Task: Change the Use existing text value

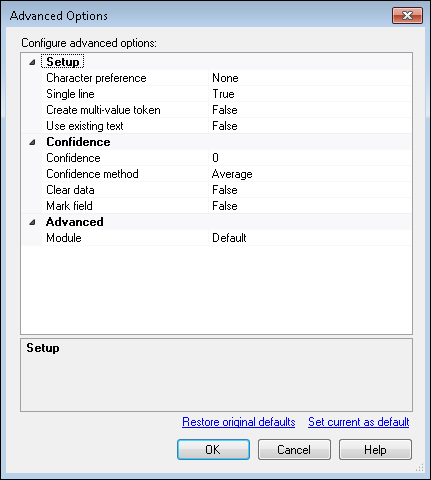Action: [310, 126]
